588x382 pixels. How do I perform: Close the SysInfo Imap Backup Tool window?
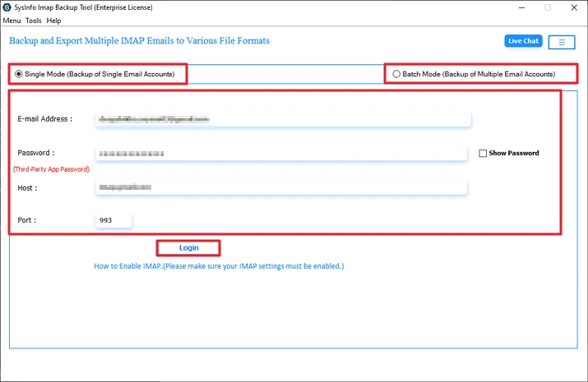tap(574, 7)
